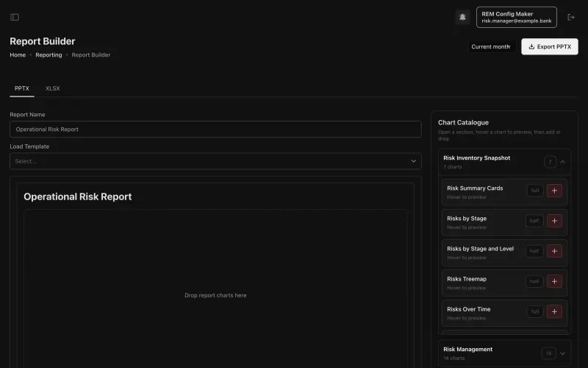Screen dimensions: 588x368
Task: Open the notifications bell
Action: (462, 17)
